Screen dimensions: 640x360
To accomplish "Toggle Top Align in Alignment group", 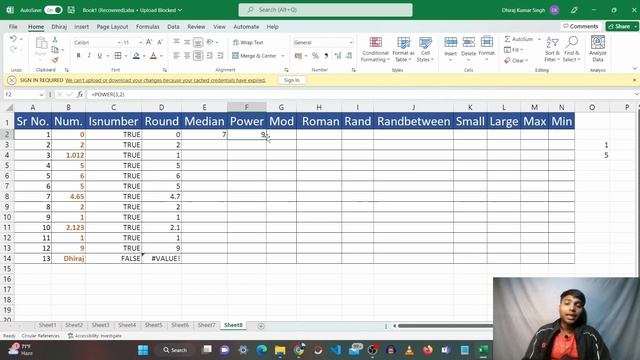I will [176, 42].
